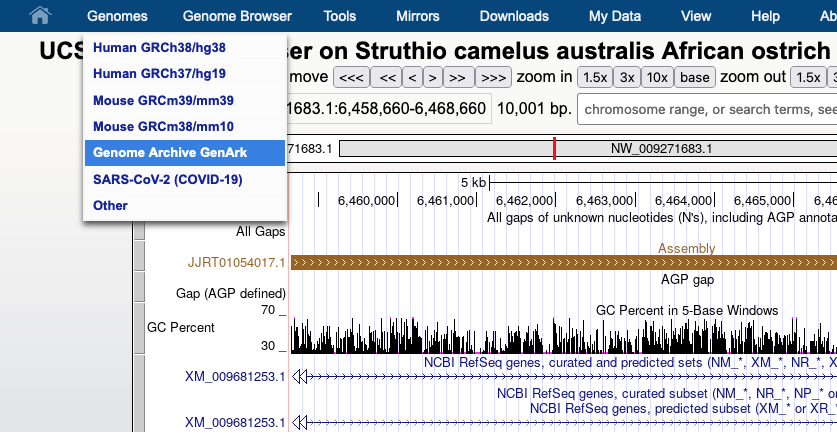
Task: Click the All Gaps track label
Action: 260,232
